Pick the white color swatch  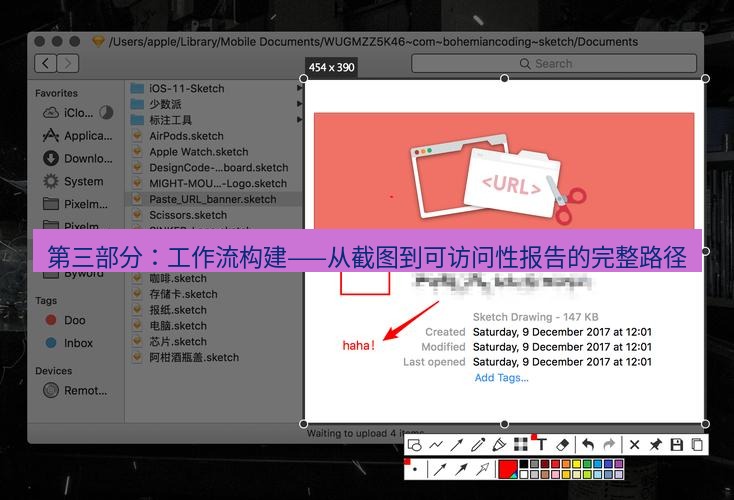[x=524, y=474]
